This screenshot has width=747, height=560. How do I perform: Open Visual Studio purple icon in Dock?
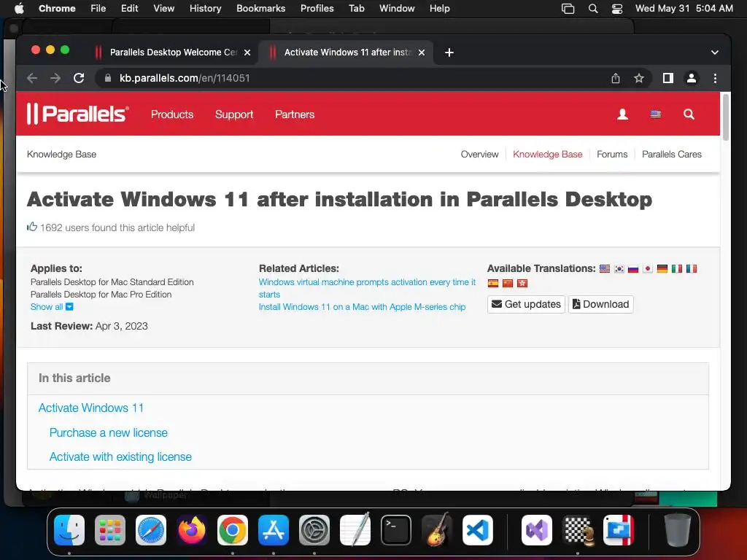pos(537,530)
